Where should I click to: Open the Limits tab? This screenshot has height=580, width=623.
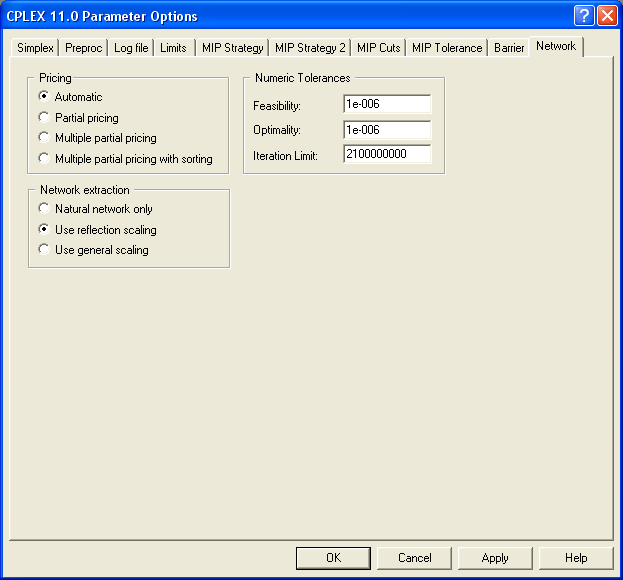pos(173,48)
